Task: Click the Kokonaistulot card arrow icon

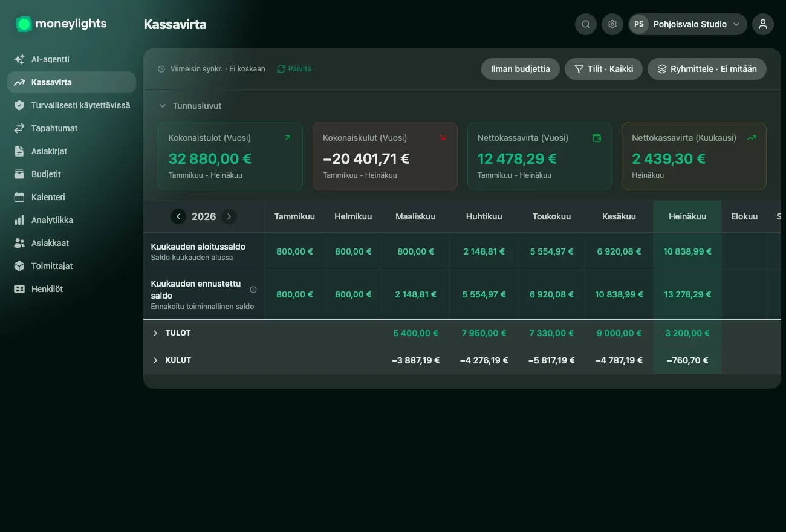Action: click(288, 138)
